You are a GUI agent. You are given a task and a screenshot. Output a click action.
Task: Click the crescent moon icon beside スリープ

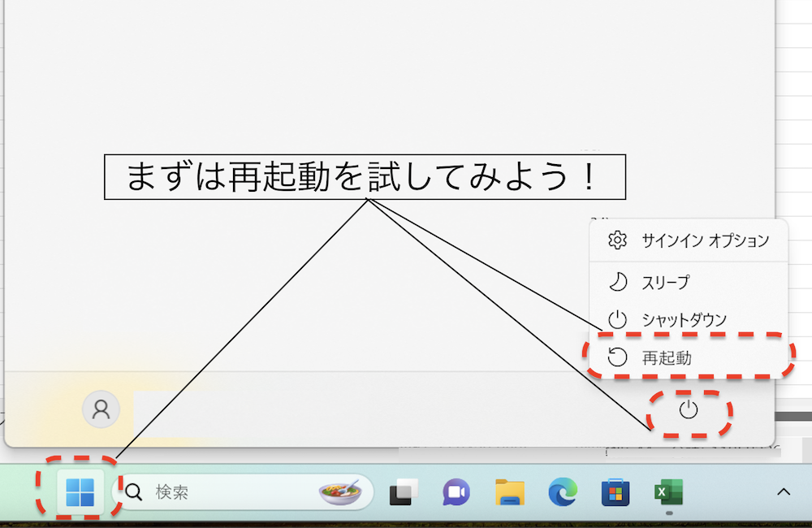pyautogui.click(x=618, y=279)
